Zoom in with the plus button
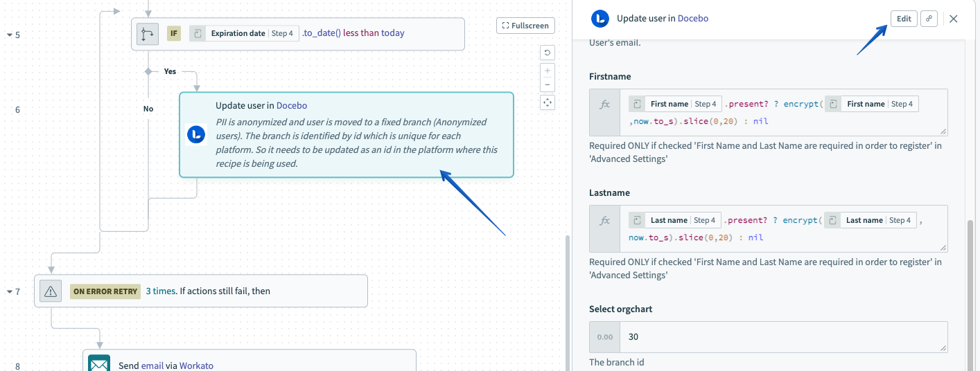The height and width of the screenshot is (371, 980). tap(548, 71)
